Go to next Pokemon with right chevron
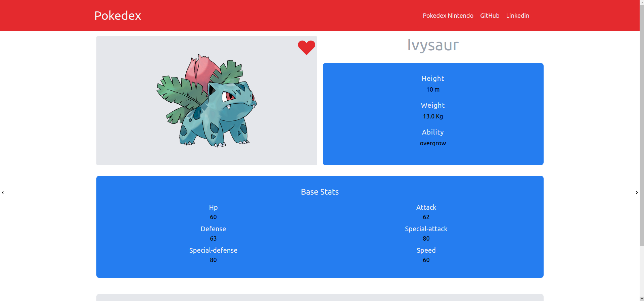This screenshot has width=644, height=301. [637, 193]
